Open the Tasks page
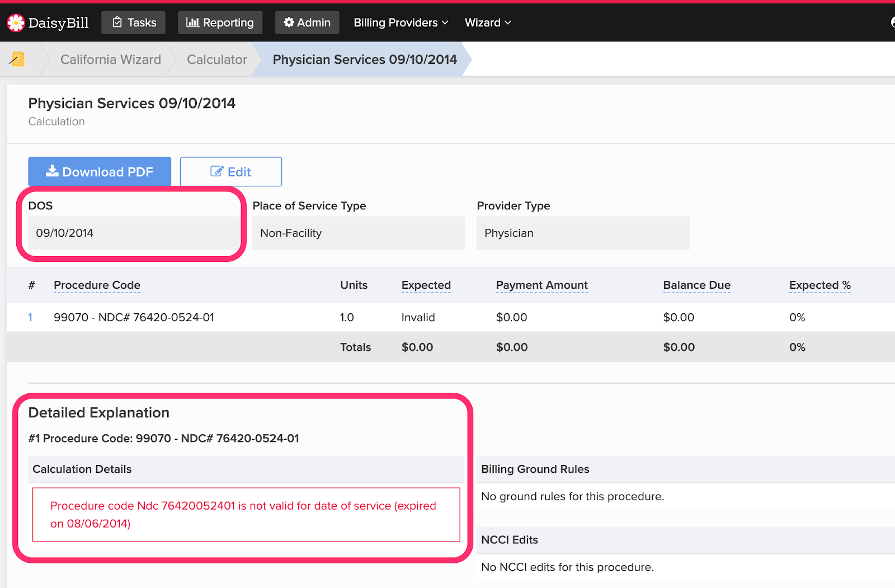 [x=134, y=23]
